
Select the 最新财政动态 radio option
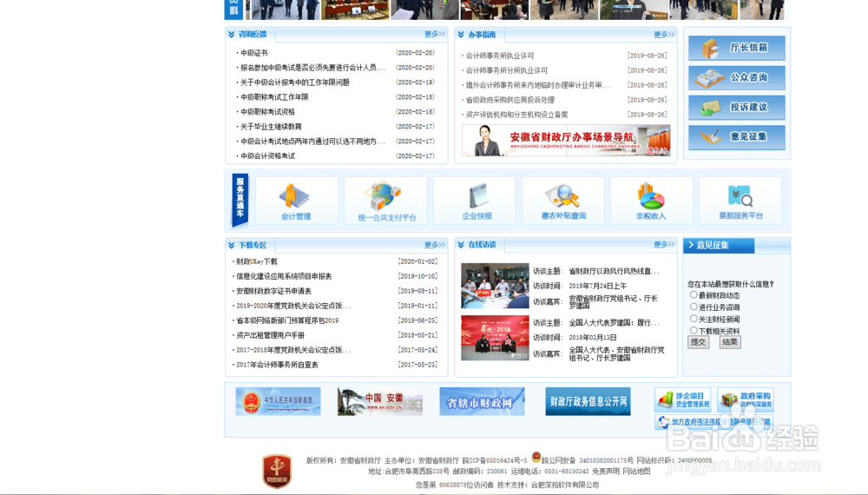tap(693, 295)
